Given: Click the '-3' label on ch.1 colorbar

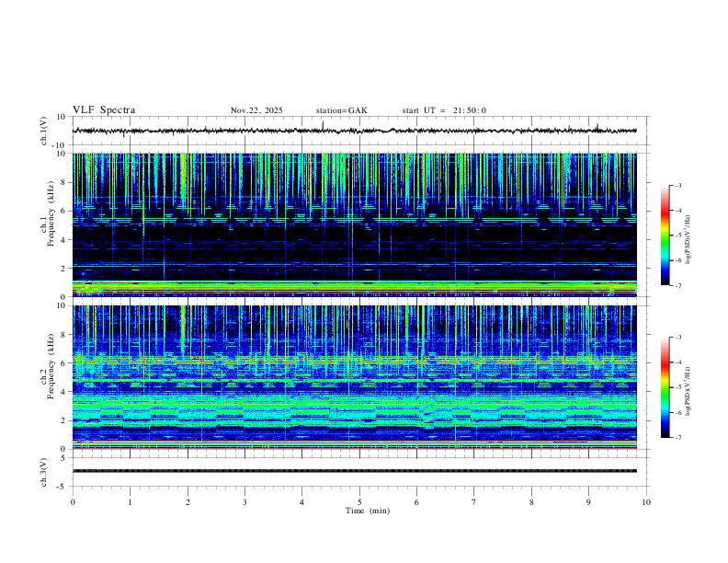Looking at the screenshot, I should click(677, 185).
